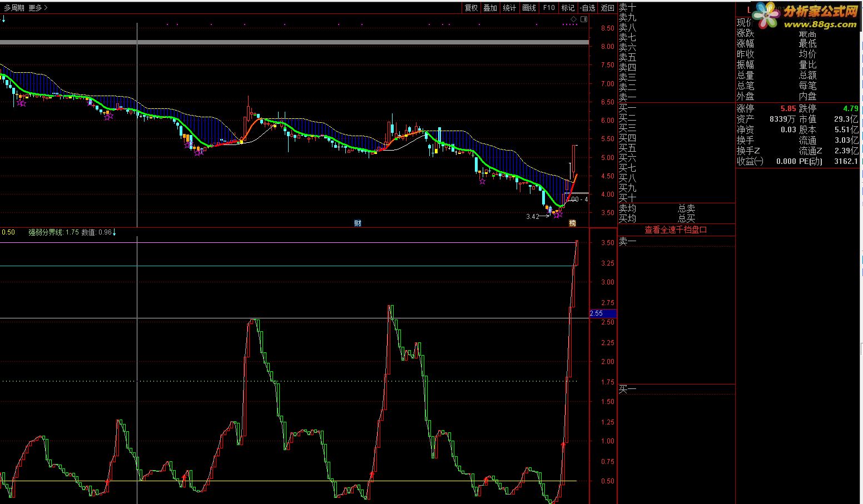Click the 总卖 total sell label

point(687,208)
